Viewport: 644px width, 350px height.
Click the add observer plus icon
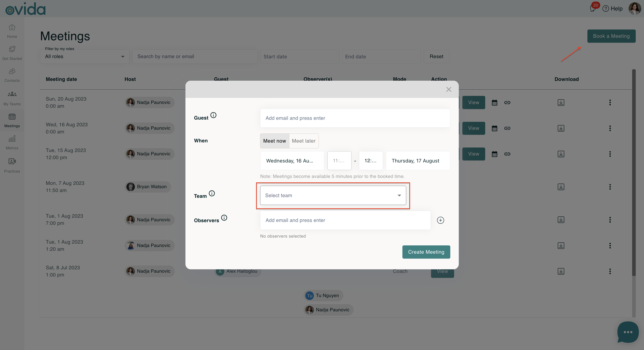coord(440,220)
